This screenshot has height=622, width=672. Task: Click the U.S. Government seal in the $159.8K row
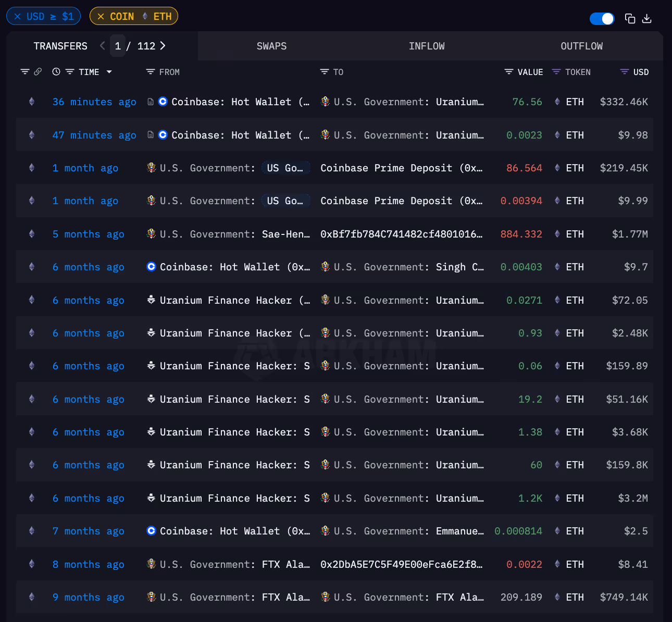(x=326, y=465)
